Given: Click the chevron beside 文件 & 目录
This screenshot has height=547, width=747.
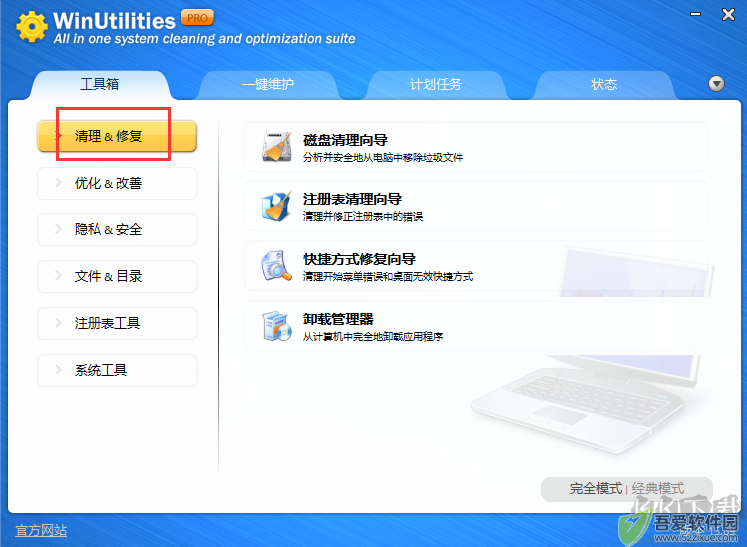Looking at the screenshot, I should coord(58,275).
